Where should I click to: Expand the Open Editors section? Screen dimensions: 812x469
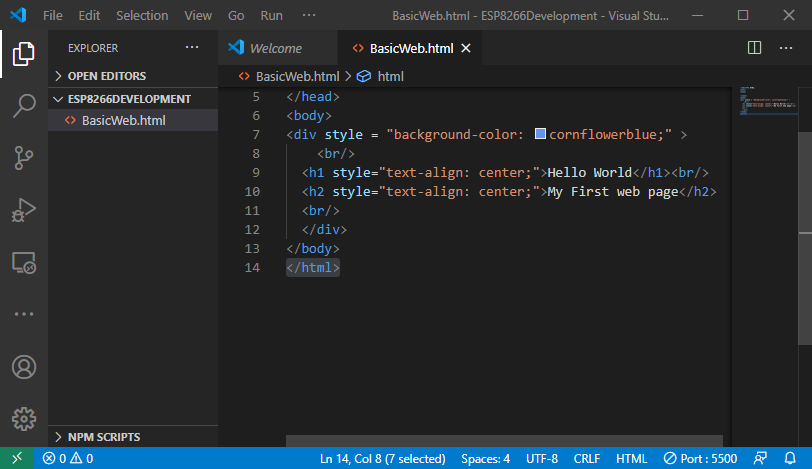(106, 76)
